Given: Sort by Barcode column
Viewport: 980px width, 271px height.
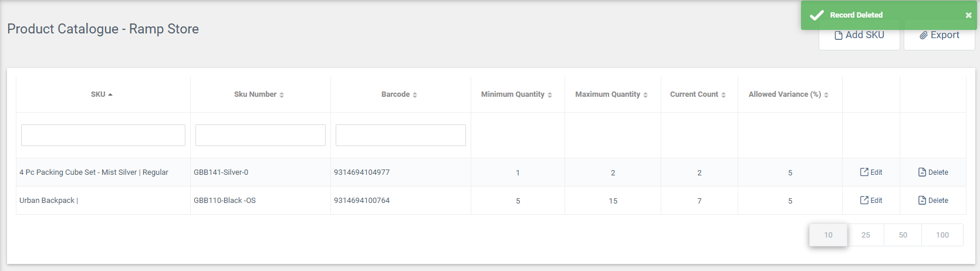Looking at the screenshot, I should tap(399, 94).
